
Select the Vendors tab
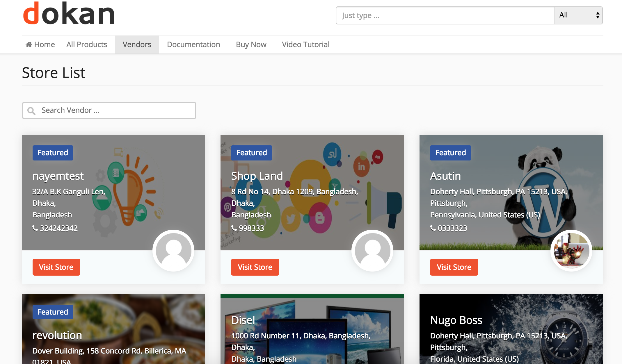137,44
